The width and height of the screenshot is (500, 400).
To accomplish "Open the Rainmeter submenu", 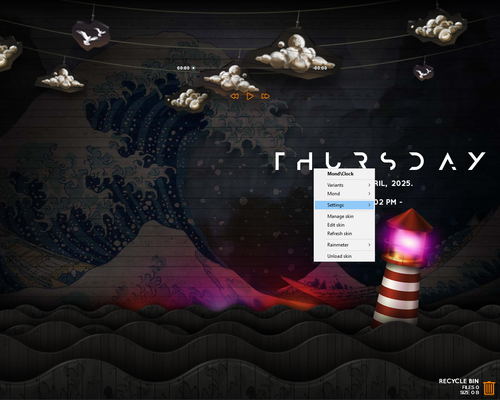I will pos(344,245).
